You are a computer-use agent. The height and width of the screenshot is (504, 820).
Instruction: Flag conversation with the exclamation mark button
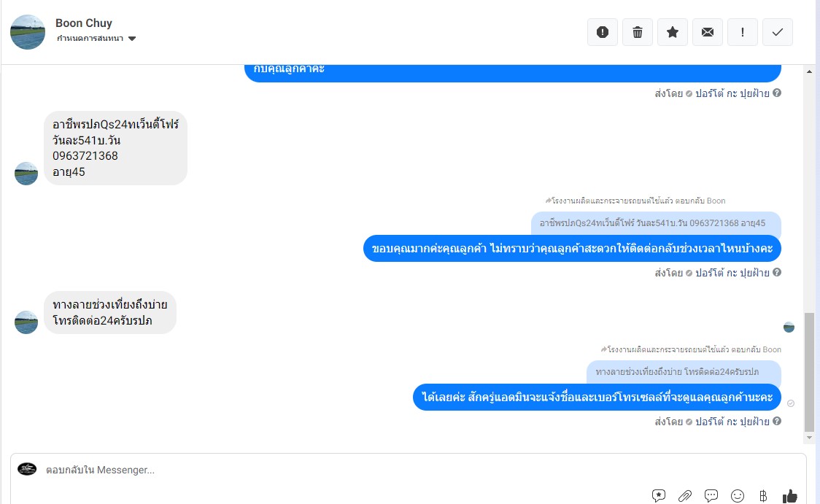743,32
